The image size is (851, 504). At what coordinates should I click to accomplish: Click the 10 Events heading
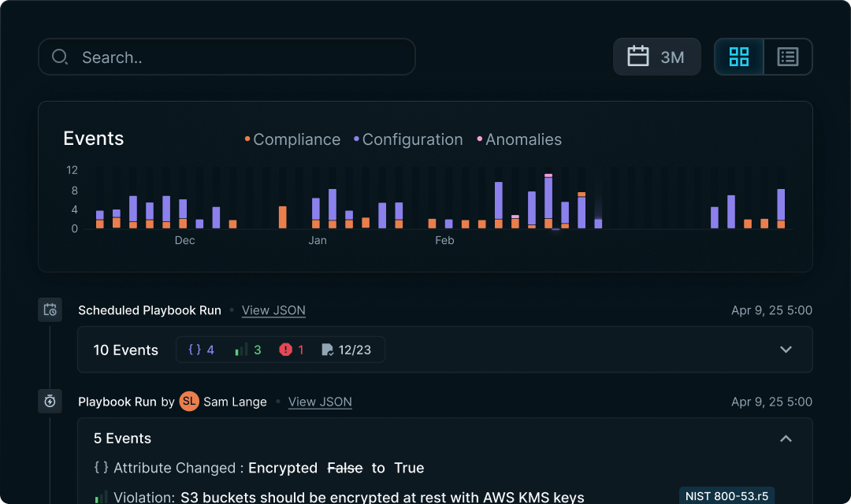click(x=126, y=350)
